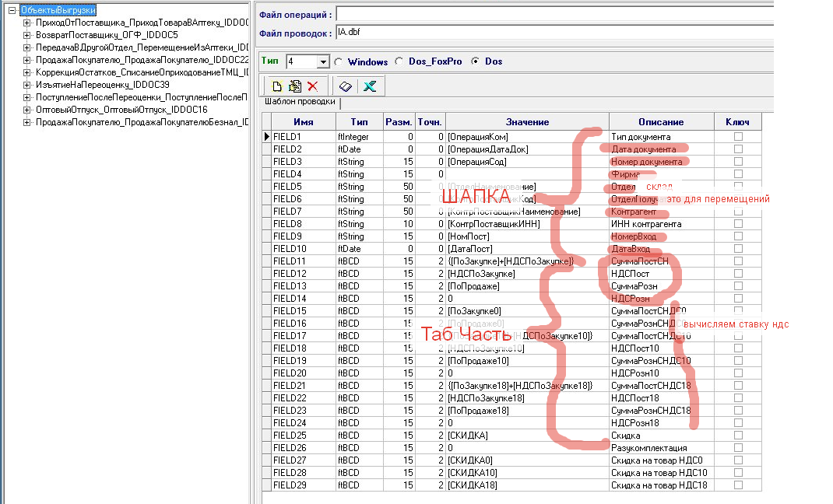This screenshot has width=833, height=504.
Task: Collapse the ОбъектыВыгрузки root node
Action: 12,11
